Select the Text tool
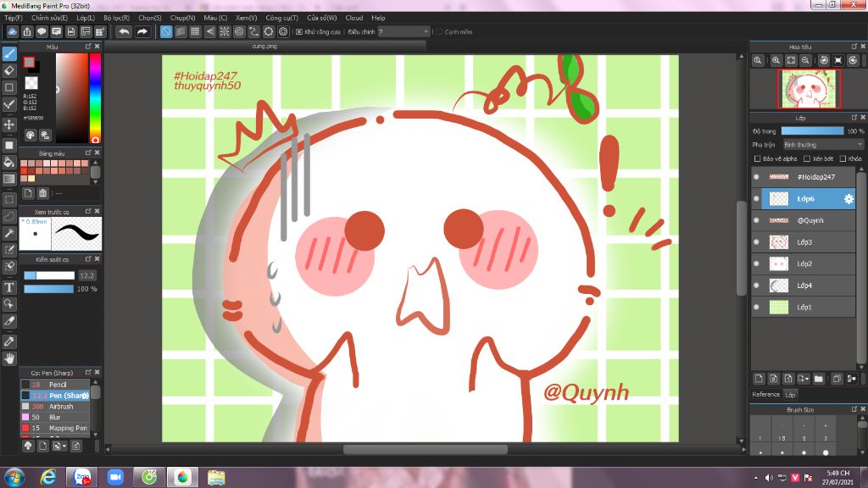The width and height of the screenshot is (868, 488). (9, 287)
